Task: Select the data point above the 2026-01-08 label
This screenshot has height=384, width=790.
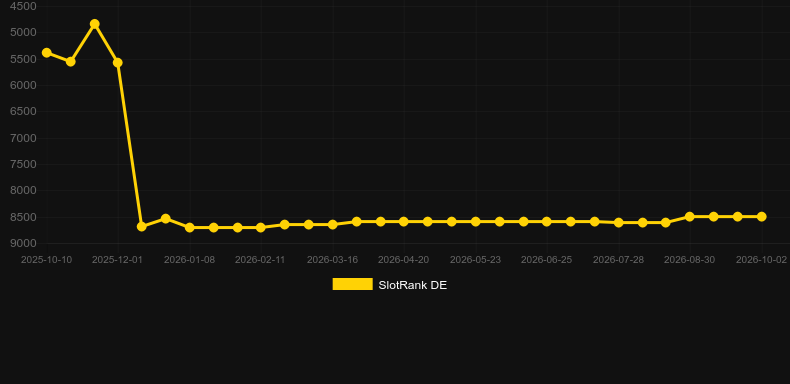Action: 189,227
